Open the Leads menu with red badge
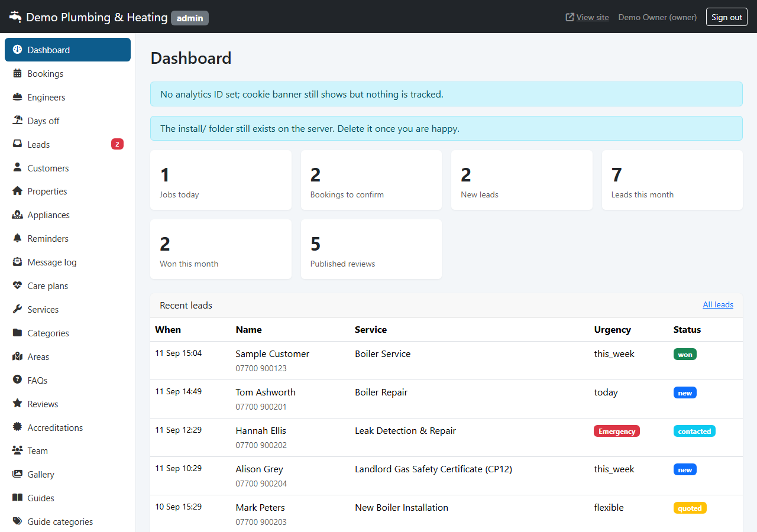 pos(67,144)
